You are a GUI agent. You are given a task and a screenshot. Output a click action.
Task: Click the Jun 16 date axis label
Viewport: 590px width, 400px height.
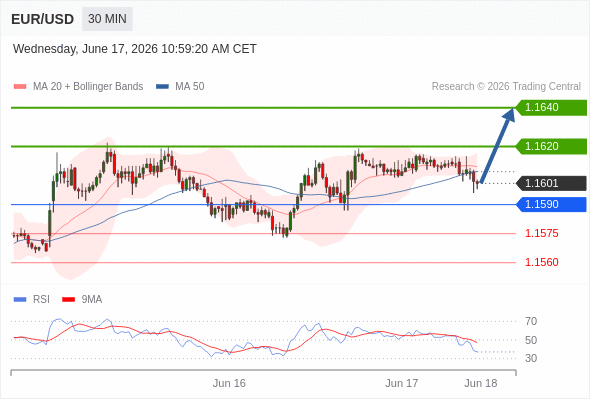229,383
